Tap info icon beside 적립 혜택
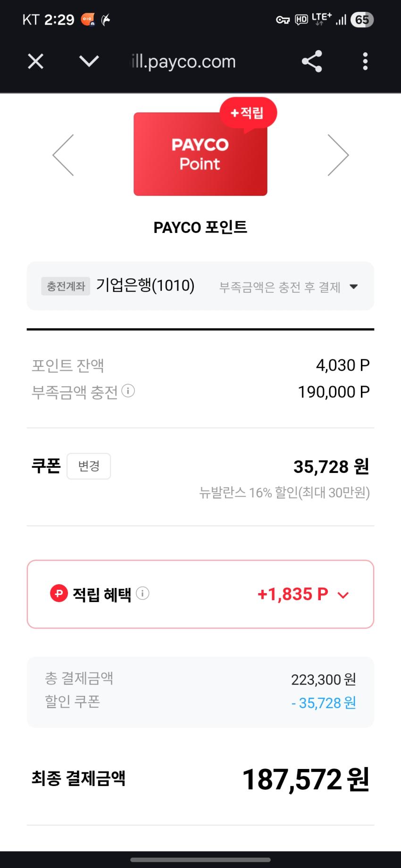The width and height of the screenshot is (401, 868). click(x=142, y=593)
